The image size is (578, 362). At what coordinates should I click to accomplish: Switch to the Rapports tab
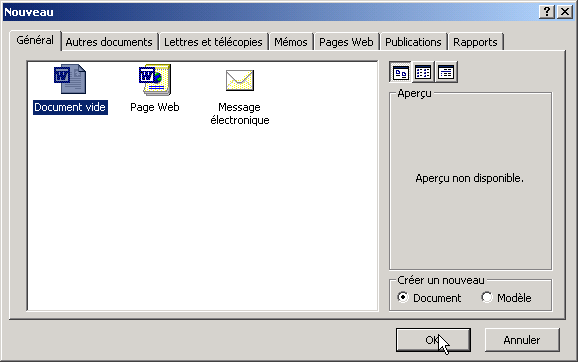475,42
